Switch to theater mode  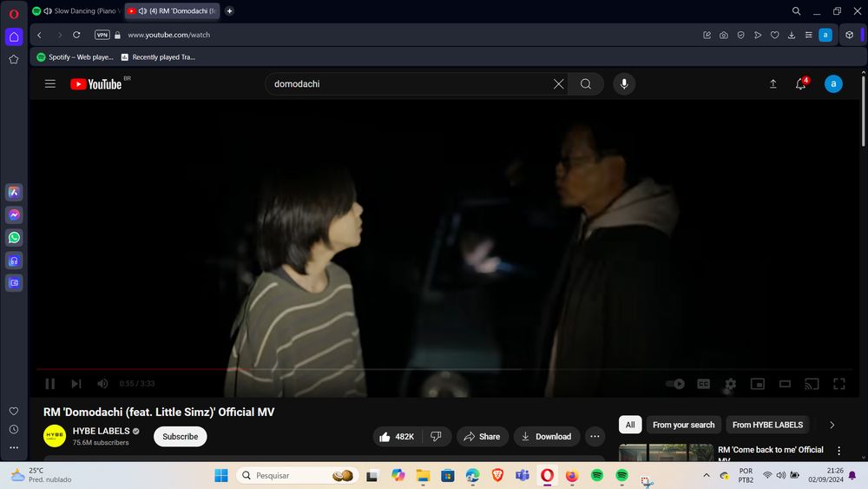pos(785,384)
